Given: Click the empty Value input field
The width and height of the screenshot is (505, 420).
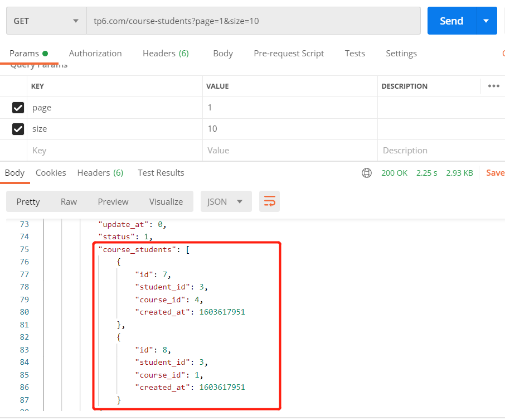Looking at the screenshot, I should point(290,151).
